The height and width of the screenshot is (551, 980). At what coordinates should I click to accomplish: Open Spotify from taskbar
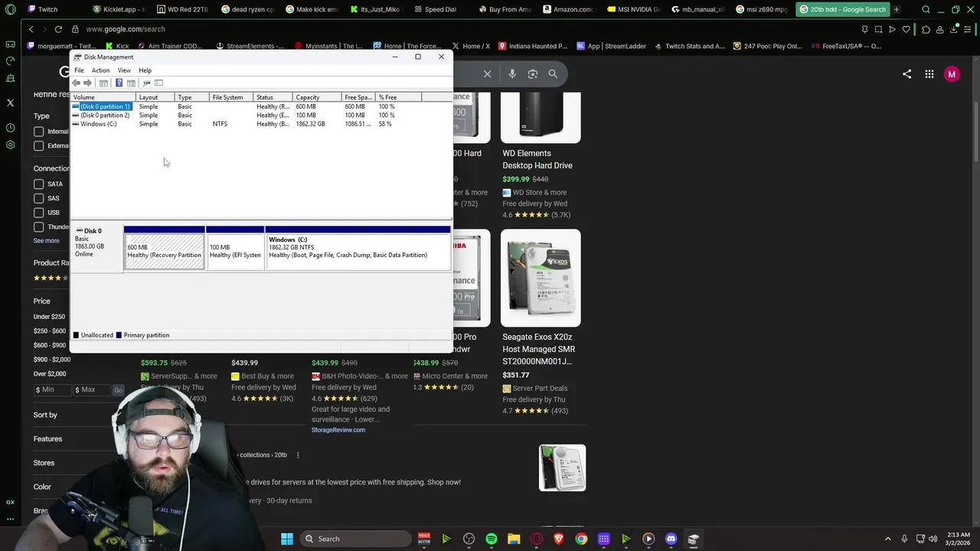(x=492, y=539)
